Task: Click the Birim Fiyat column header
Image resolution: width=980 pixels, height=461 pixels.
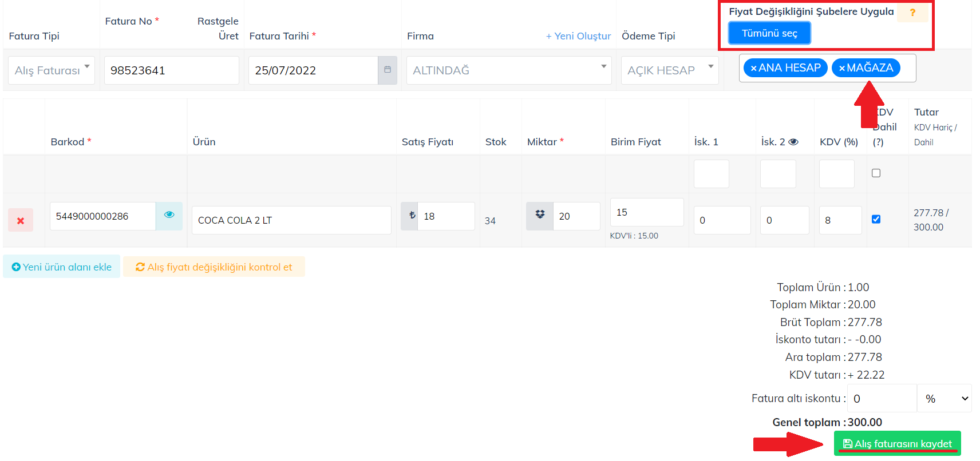Action: click(635, 142)
